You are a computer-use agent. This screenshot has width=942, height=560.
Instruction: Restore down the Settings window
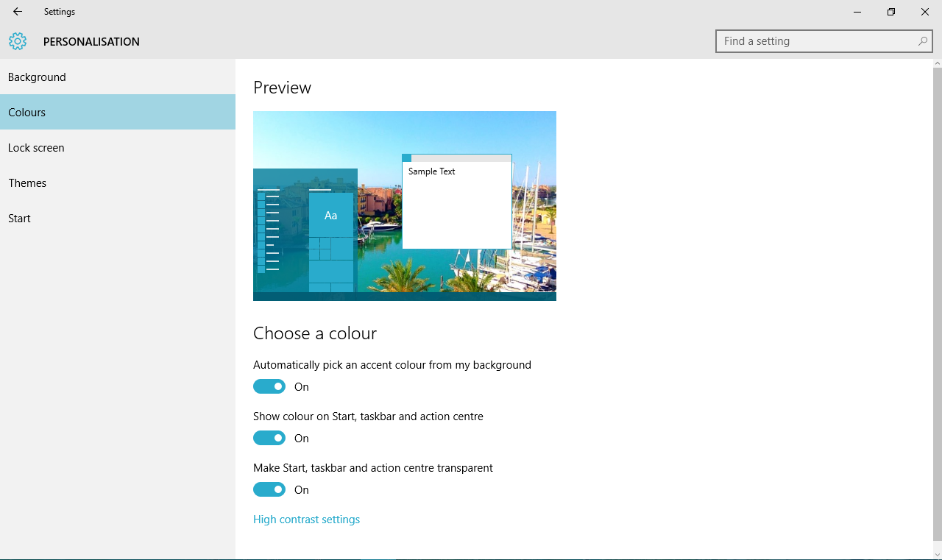point(891,12)
